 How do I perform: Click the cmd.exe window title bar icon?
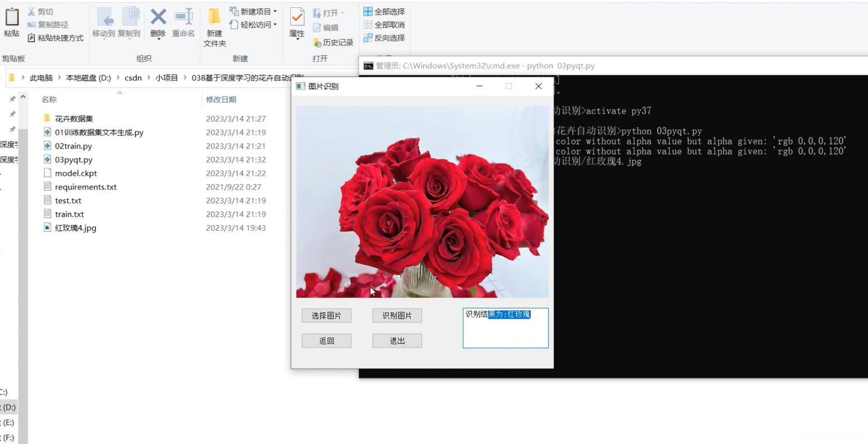[x=368, y=66]
